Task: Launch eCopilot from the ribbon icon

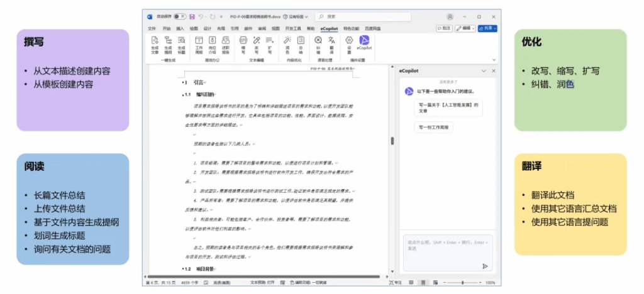Action: (x=364, y=43)
